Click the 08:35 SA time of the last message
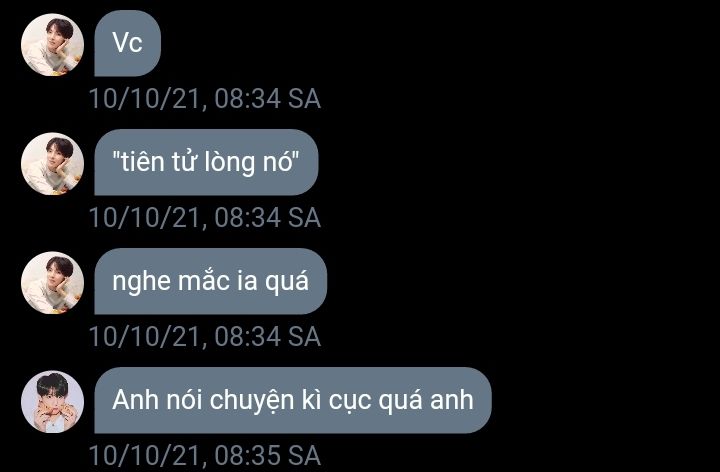Viewport: 720px width, 472px height. coord(267,455)
